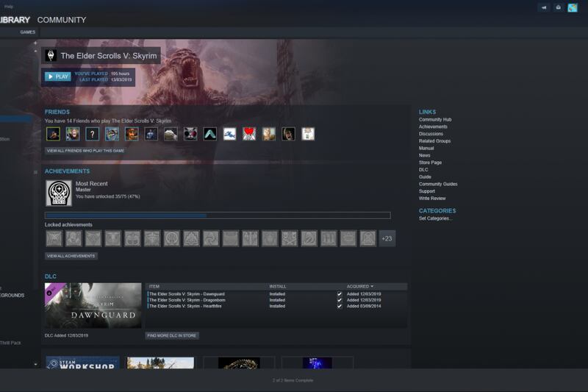Open the Guide link

(425, 177)
